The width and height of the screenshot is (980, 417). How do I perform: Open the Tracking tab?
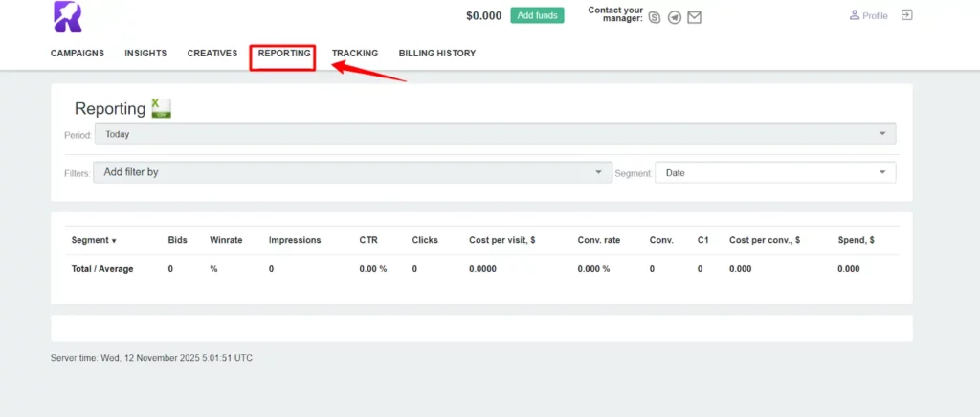tap(355, 54)
